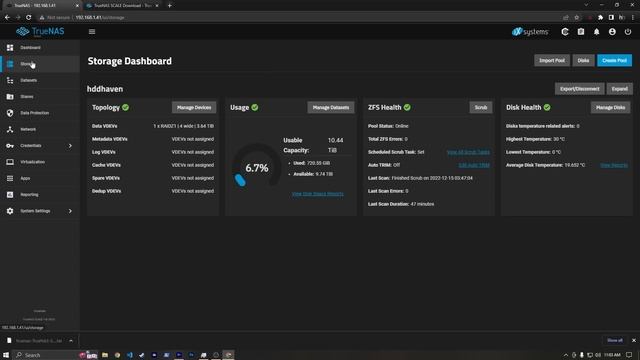The image size is (640, 360).
Task: Click Show all downloads button
Action: 615,340
